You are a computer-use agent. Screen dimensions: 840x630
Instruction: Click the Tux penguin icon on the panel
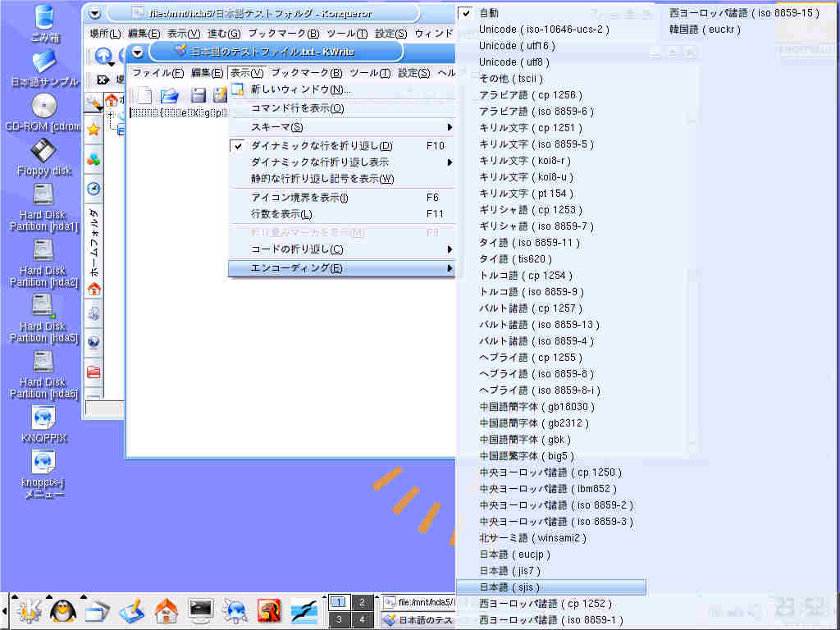pos(63,610)
